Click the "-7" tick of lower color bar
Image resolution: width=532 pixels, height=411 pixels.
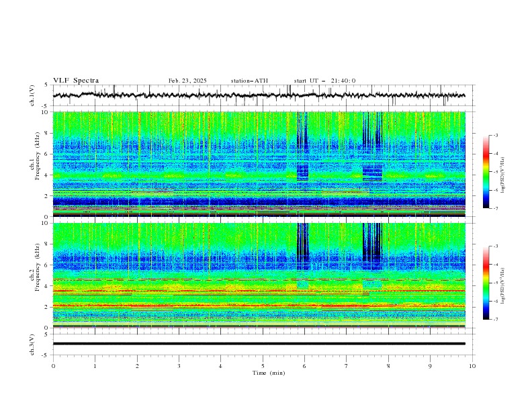(x=495, y=319)
